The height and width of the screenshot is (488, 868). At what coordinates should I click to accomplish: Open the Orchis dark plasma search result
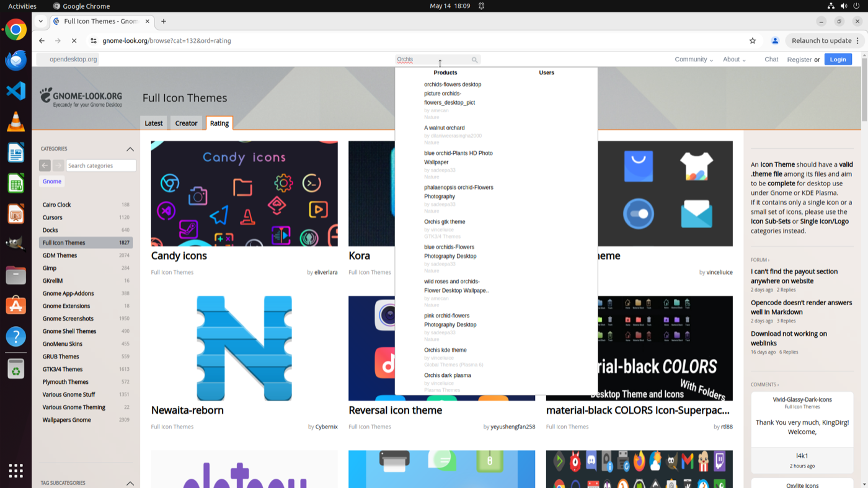coord(448,376)
